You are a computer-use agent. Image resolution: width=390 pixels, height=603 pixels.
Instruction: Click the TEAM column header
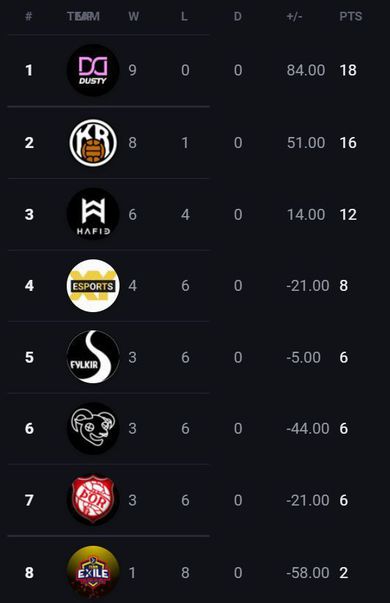[x=83, y=17]
